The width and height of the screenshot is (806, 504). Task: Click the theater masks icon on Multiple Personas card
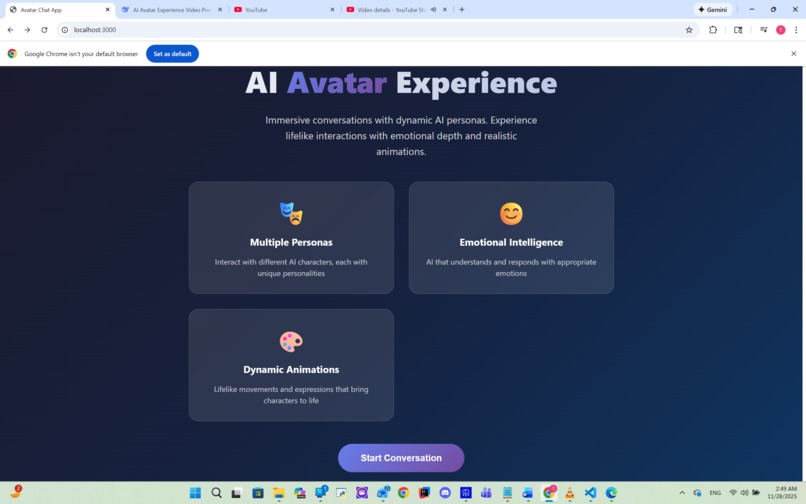[x=291, y=213]
